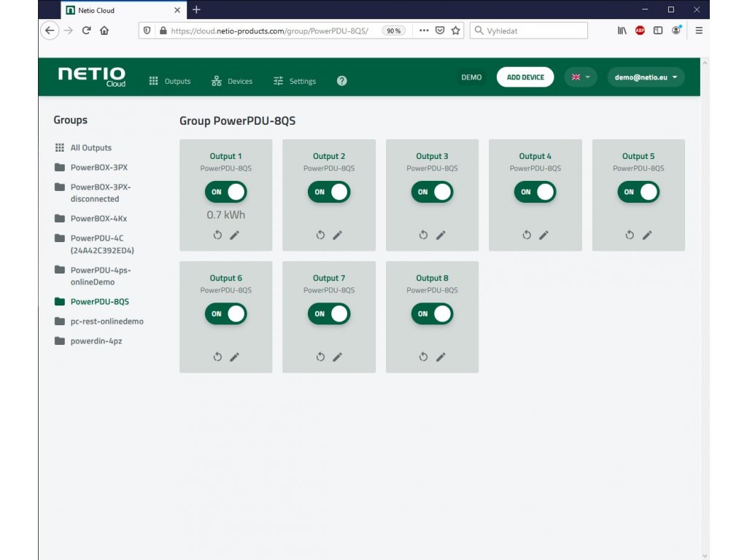Select the PowerPDU-8QS group
Viewport: 747px width, 560px height.
point(92,301)
